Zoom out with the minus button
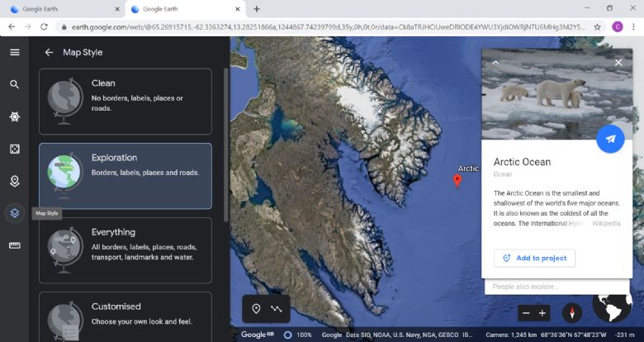The image size is (644, 342). pos(526,313)
